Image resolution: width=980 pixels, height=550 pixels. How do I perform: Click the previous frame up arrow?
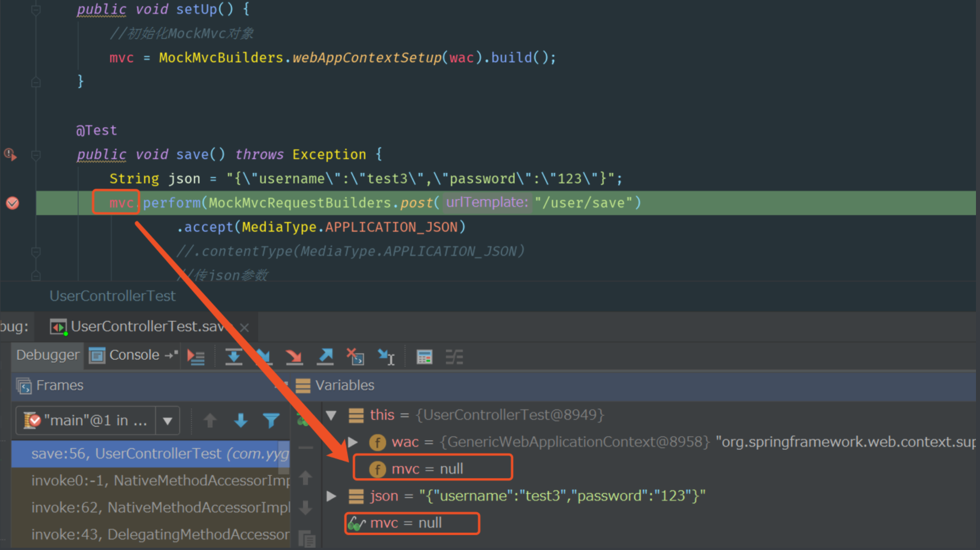[x=210, y=421]
